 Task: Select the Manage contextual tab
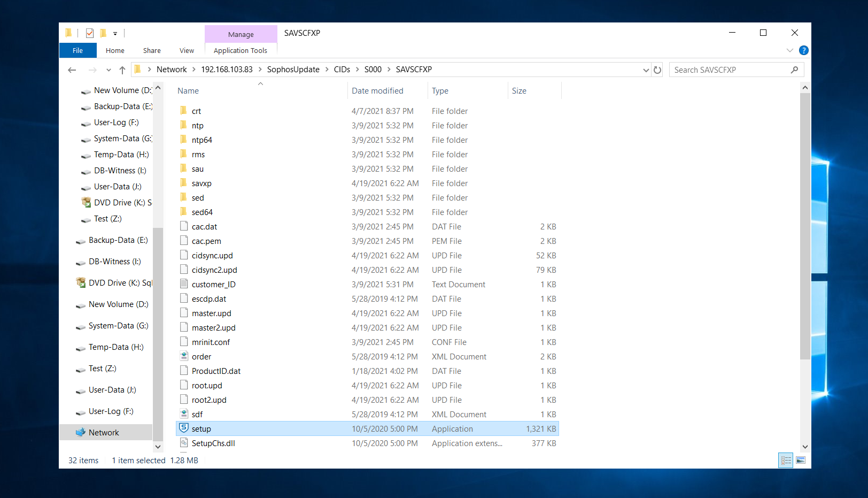[x=241, y=34]
